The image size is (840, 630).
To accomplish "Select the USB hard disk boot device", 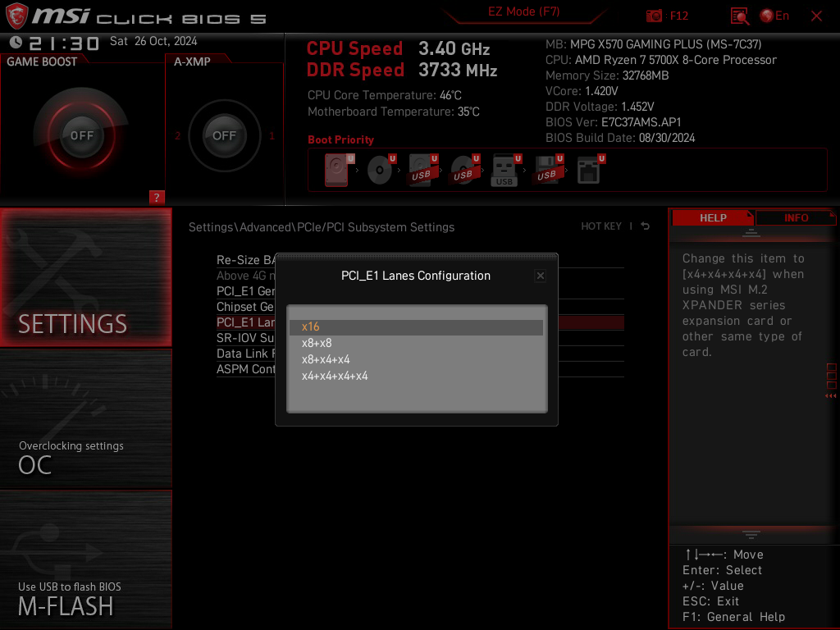I will click(423, 170).
